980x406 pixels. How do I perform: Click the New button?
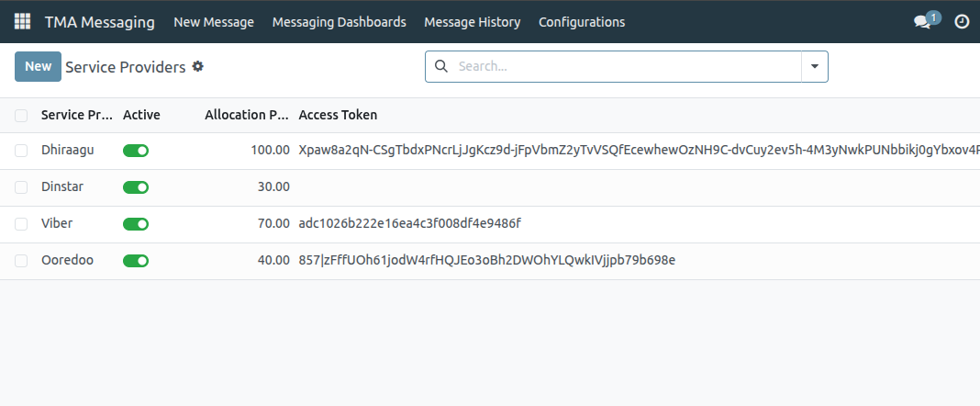point(38,66)
